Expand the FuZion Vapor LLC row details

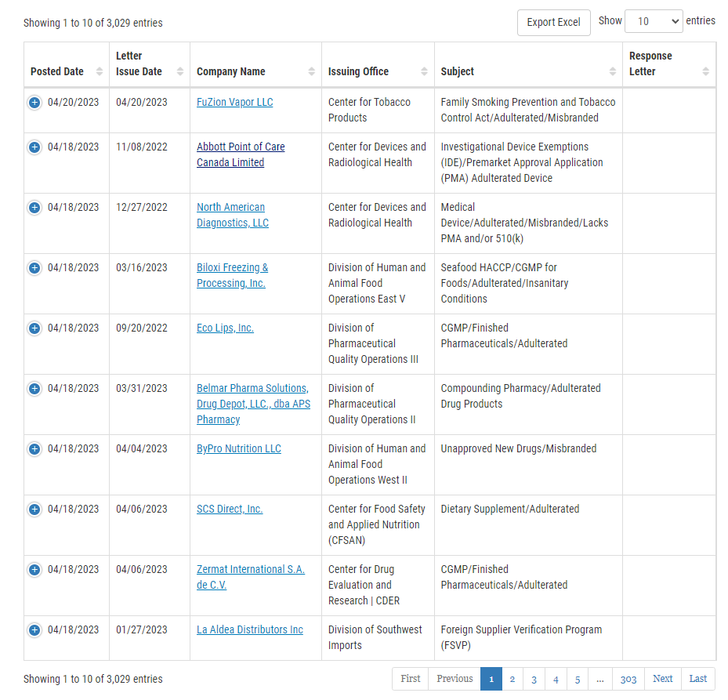pos(34,102)
